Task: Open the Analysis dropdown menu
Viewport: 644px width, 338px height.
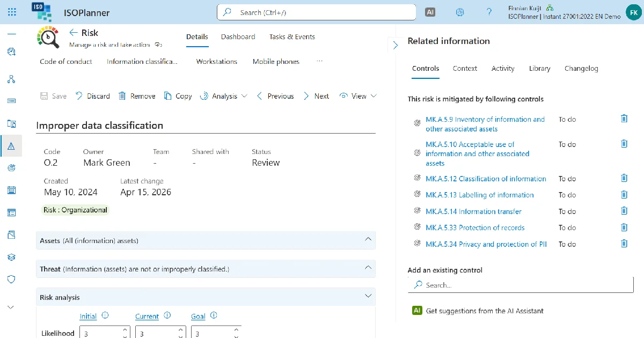Action: [223, 96]
